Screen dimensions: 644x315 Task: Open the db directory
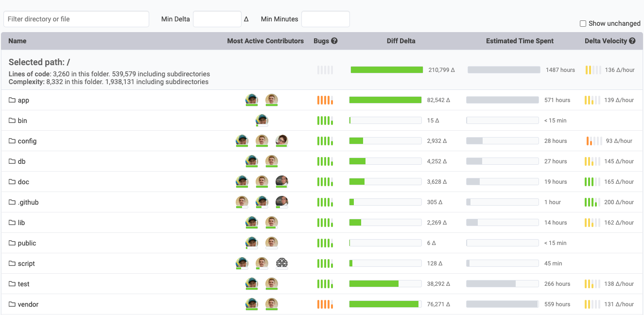21,161
